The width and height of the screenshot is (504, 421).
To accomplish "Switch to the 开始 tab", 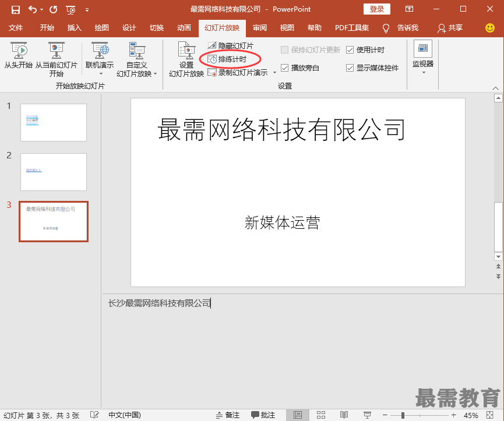I will (x=47, y=28).
